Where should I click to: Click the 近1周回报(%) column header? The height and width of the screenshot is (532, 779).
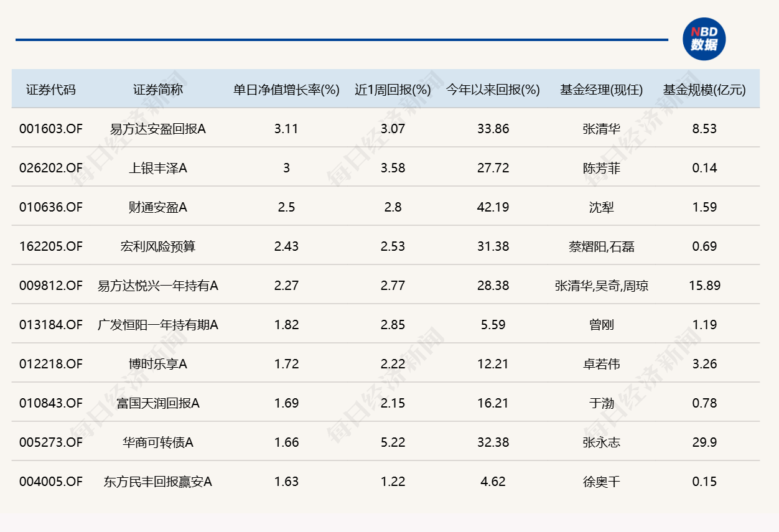(x=393, y=90)
